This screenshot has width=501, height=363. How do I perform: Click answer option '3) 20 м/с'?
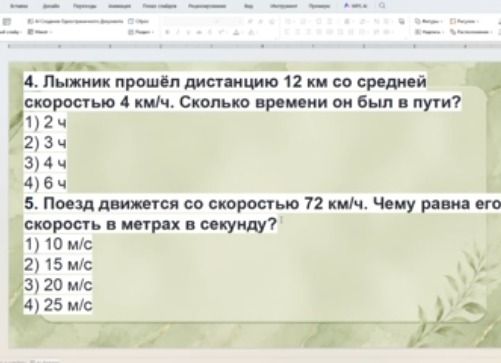(58, 285)
